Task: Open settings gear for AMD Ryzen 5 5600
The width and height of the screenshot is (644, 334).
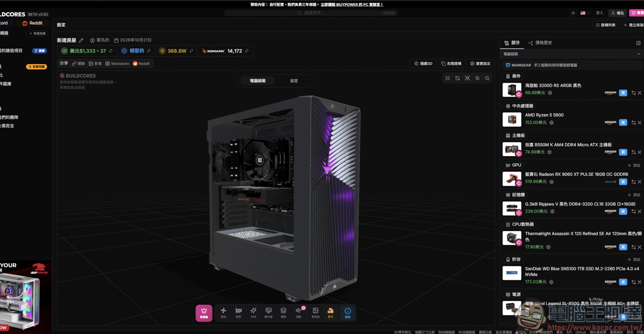Action: [551, 122]
